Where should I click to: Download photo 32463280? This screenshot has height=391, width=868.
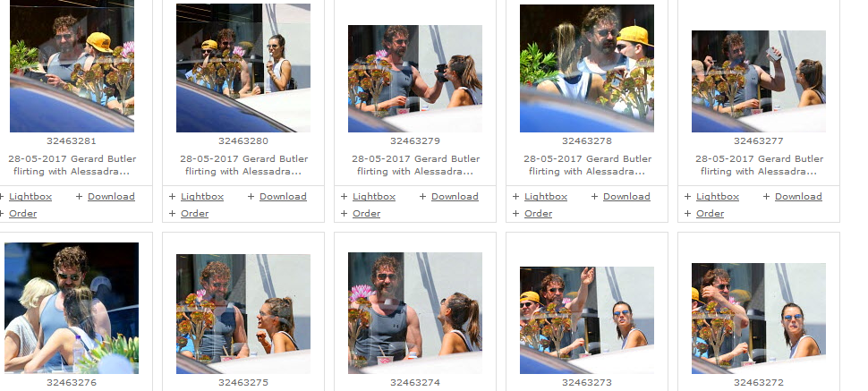(x=283, y=197)
